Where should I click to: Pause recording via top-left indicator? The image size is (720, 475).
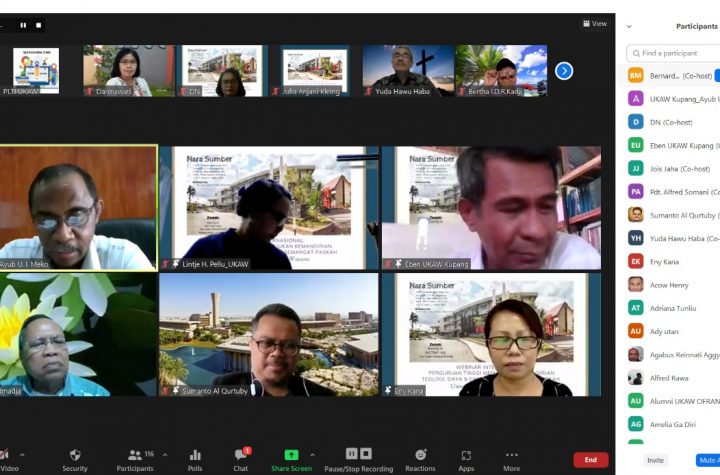click(x=23, y=25)
